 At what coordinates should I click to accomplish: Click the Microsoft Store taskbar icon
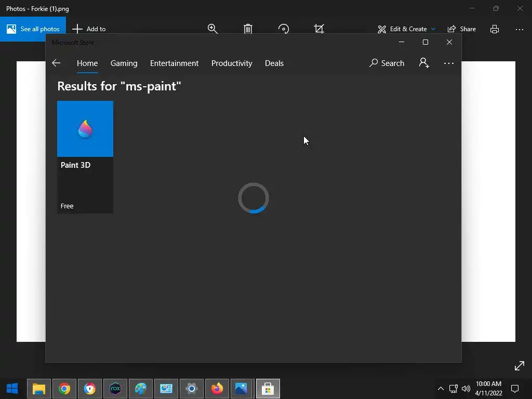tap(268, 389)
